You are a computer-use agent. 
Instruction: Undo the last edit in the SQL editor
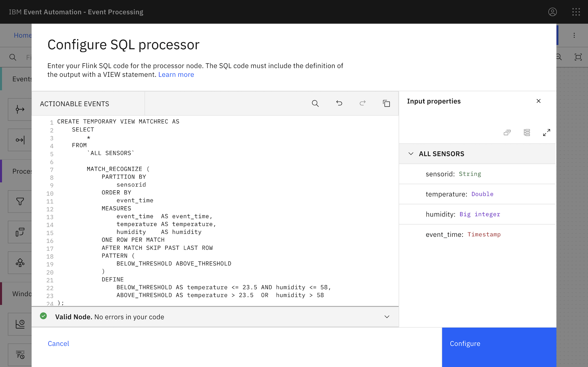coord(339,104)
